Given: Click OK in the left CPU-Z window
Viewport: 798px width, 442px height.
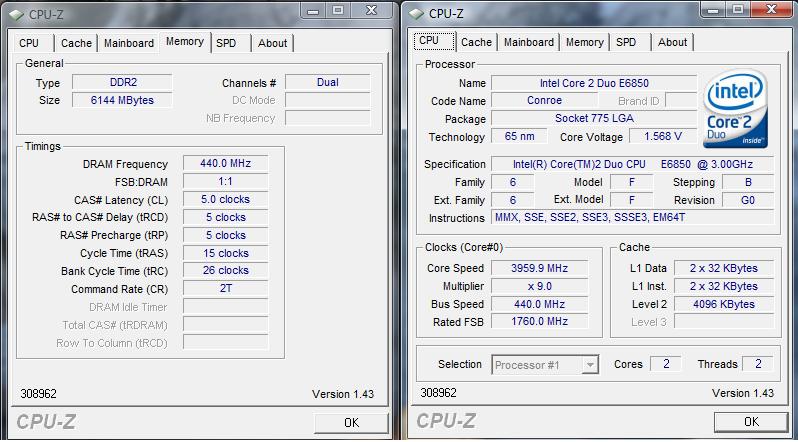Looking at the screenshot, I should coord(351,423).
